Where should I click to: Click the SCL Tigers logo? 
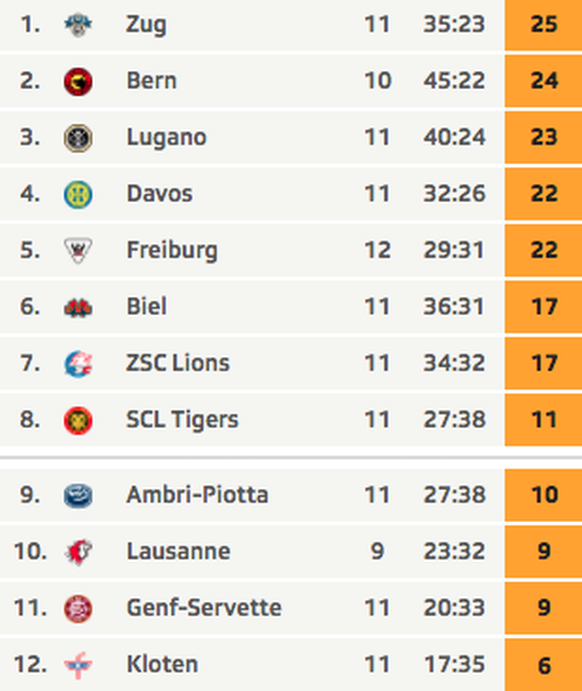pos(78,420)
